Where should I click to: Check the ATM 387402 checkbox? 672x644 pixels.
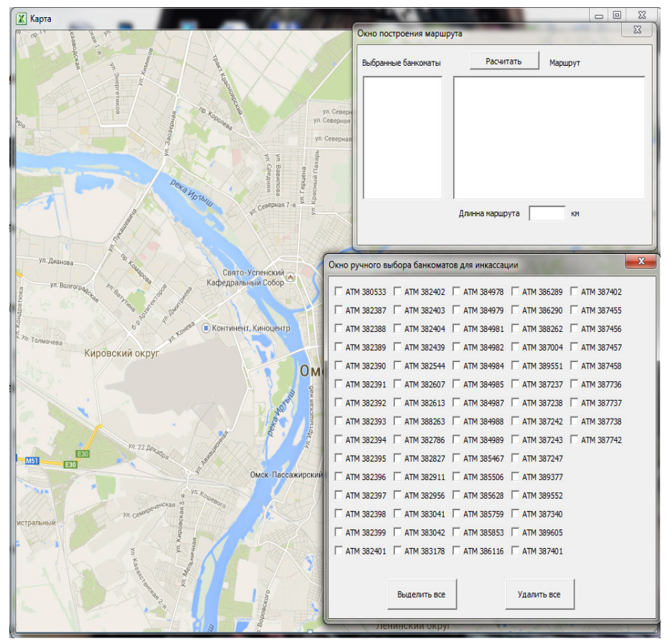click(574, 292)
